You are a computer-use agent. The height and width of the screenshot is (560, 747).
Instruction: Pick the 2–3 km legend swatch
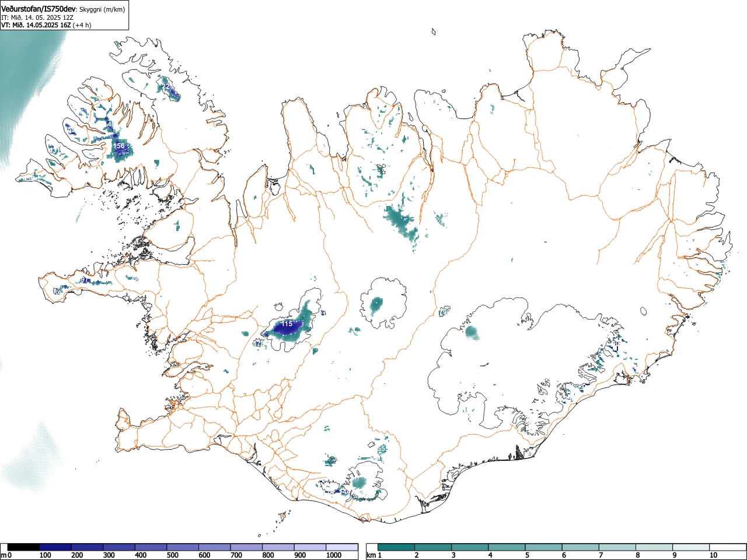coord(433,547)
